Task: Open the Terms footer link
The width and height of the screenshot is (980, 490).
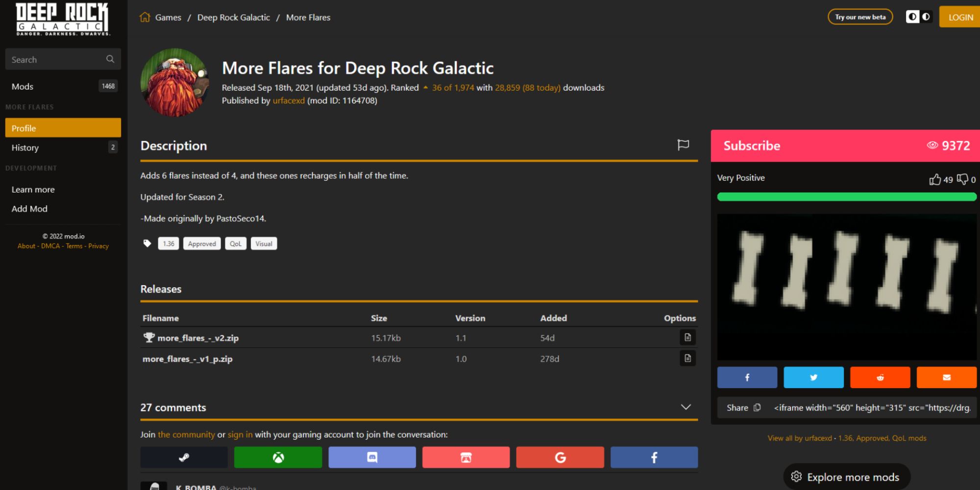Action: [x=74, y=246]
